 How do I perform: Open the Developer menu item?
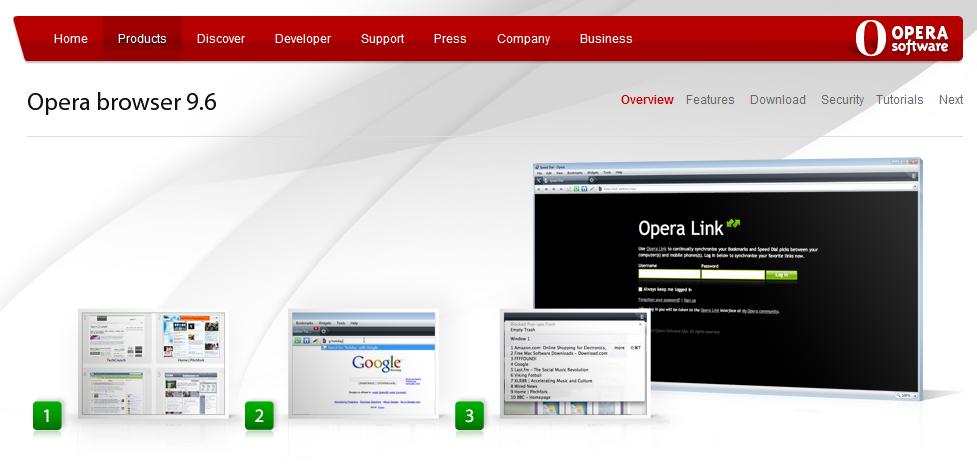[303, 39]
